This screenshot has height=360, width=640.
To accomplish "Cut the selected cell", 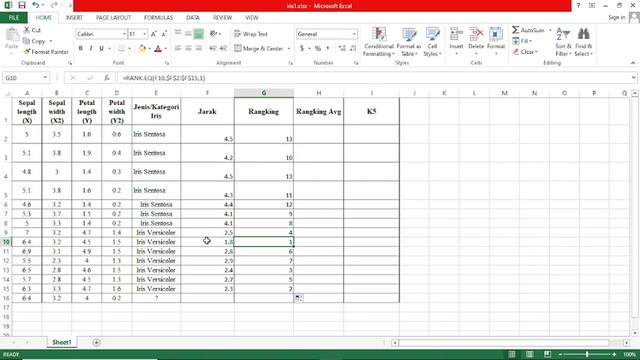I will [x=32, y=30].
